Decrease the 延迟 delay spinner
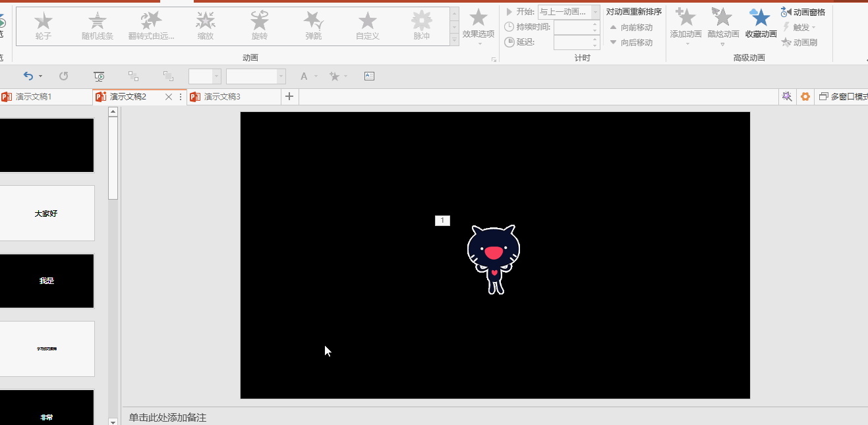The width and height of the screenshot is (868, 425). click(595, 45)
